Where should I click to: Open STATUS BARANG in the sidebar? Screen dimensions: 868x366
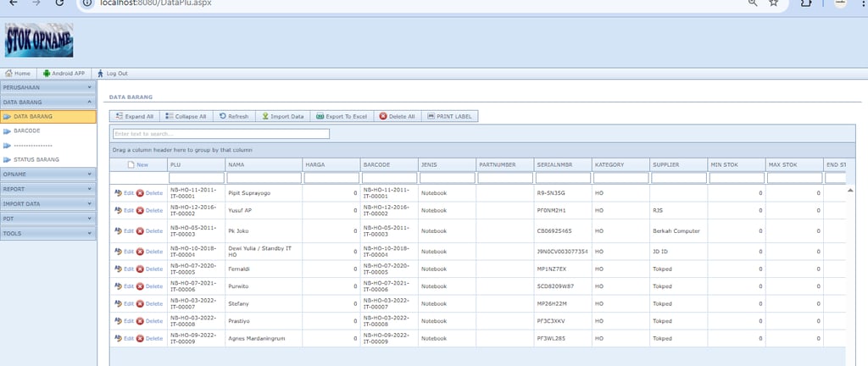tap(36, 159)
